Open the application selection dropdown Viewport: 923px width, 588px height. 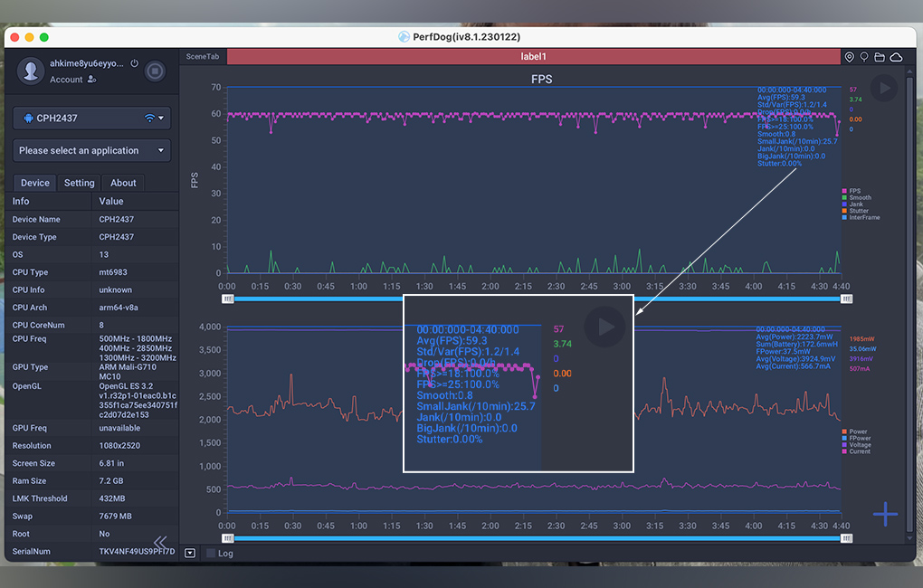coord(91,151)
